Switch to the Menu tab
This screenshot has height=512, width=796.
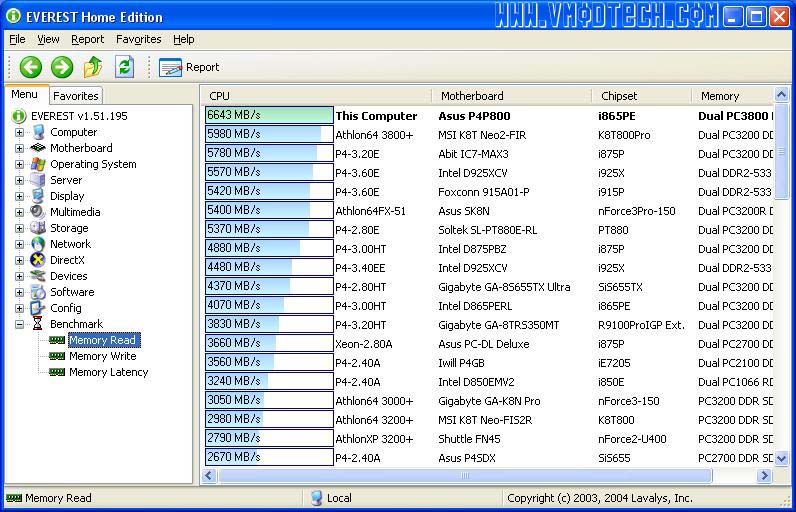pos(25,94)
